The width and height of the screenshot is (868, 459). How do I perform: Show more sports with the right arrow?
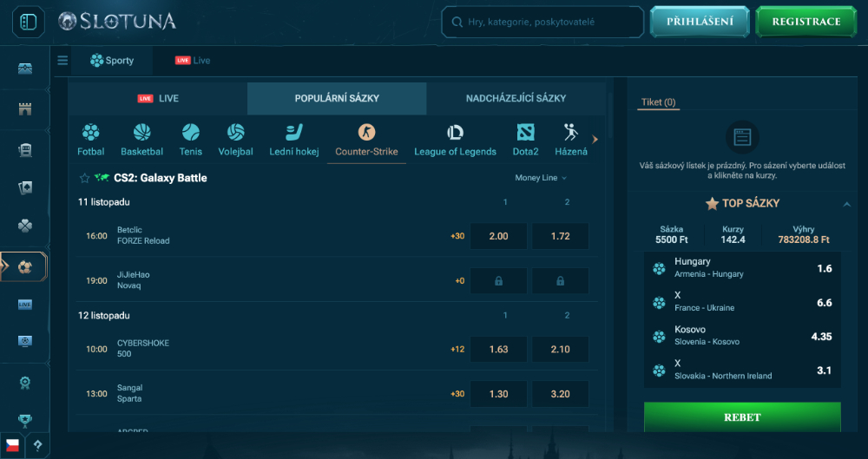pos(595,140)
